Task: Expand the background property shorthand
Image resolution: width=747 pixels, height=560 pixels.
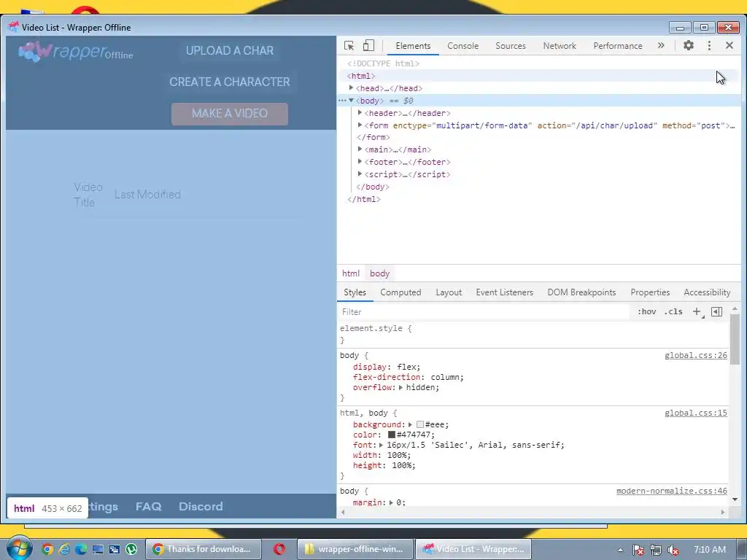Action: tap(410, 425)
